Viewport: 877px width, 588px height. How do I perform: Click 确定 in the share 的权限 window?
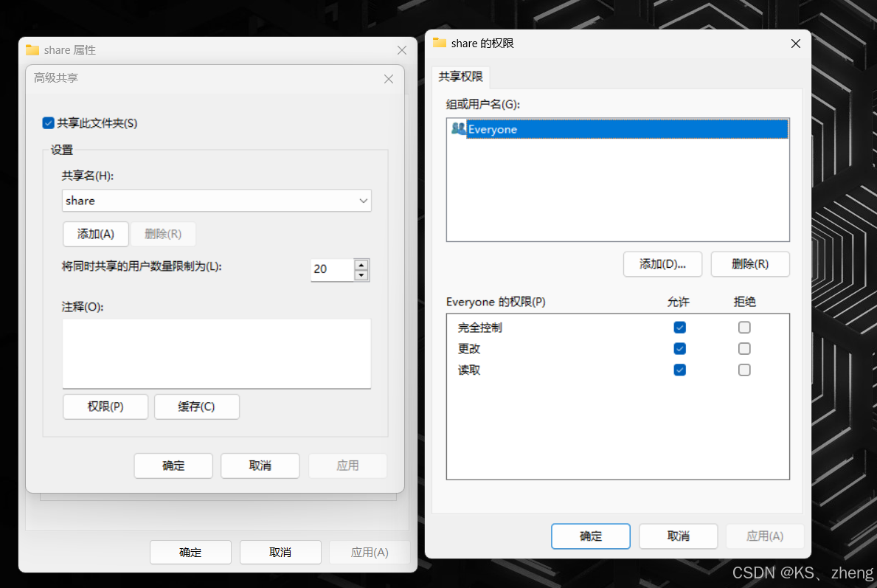pos(591,536)
